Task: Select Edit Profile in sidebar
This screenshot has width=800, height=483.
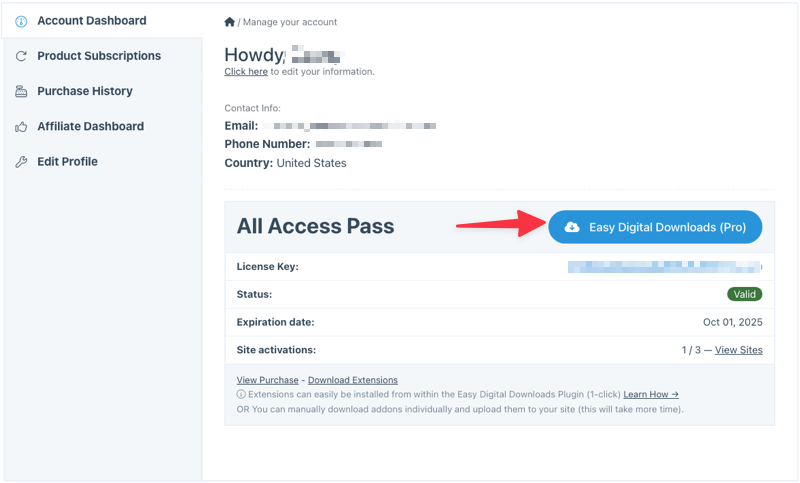Action: point(67,161)
